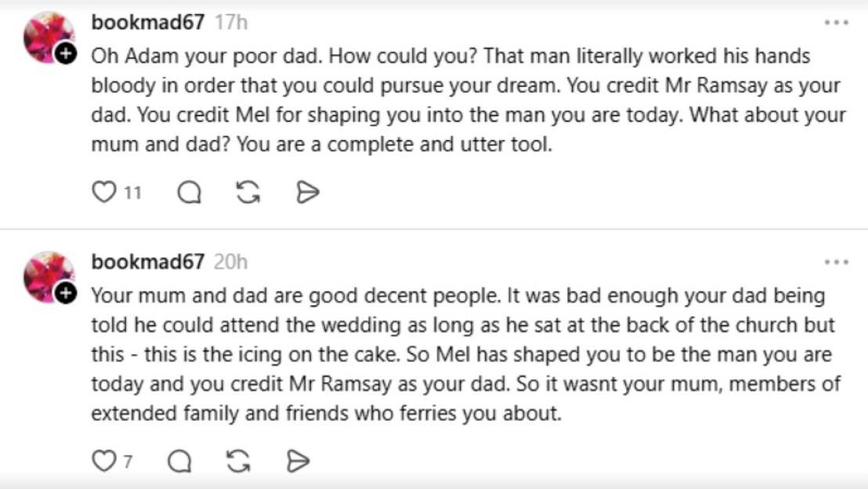The image size is (868, 489).
Task: Open bookmad67 profile from the top post username
Action: tap(148, 23)
